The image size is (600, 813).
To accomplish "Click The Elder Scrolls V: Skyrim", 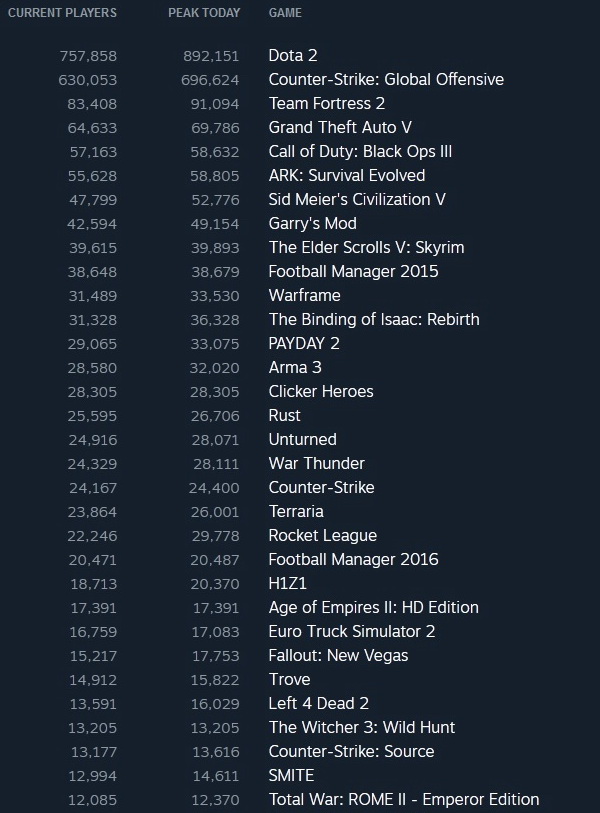I will [366, 247].
